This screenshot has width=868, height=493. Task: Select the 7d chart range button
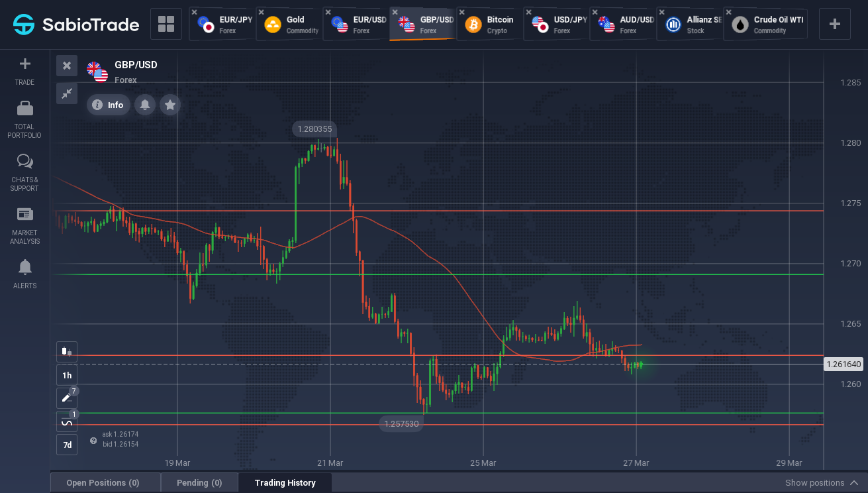coord(67,445)
